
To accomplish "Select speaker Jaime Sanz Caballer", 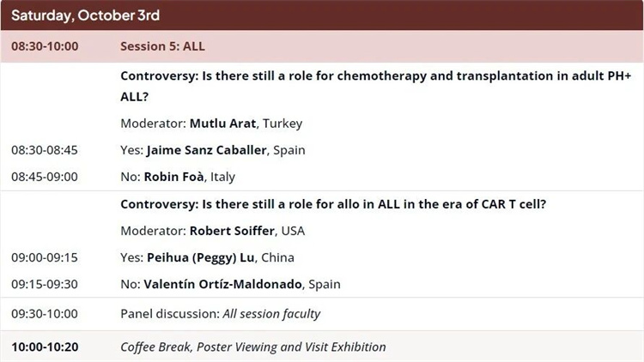I will [x=207, y=150].
